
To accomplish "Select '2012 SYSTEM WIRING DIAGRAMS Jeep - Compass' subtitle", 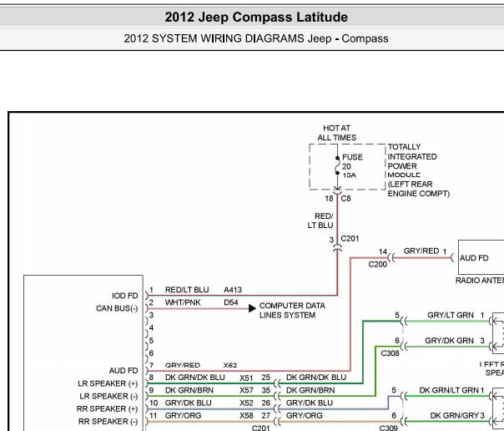I will pyautogui.click(x=256, y=38).
